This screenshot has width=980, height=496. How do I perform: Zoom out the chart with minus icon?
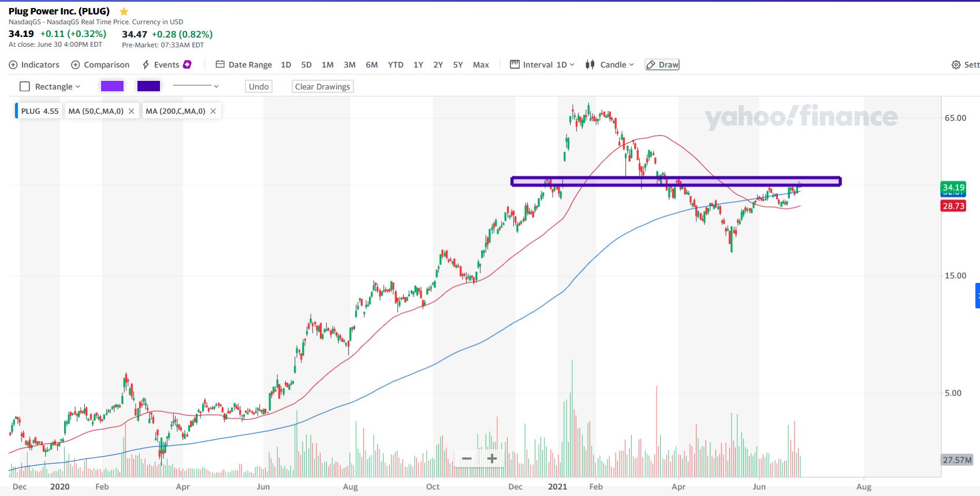pyautogui.click(x=467, y=458)
